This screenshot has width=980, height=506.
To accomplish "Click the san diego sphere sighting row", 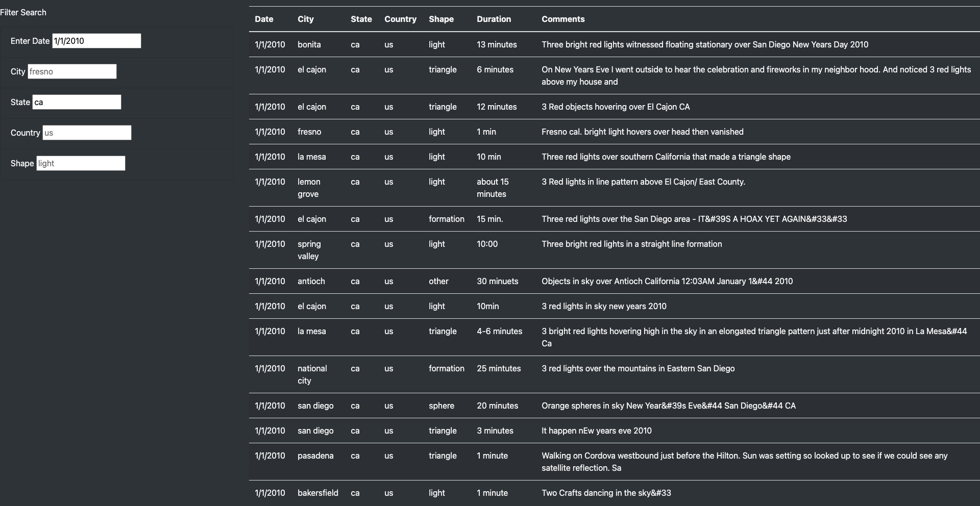I will click(x=510, y=406).
